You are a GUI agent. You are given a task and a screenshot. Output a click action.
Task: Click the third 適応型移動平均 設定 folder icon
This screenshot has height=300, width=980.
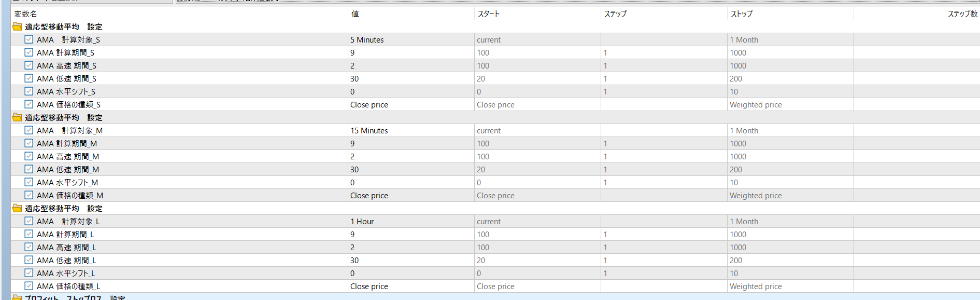[17, 208]
